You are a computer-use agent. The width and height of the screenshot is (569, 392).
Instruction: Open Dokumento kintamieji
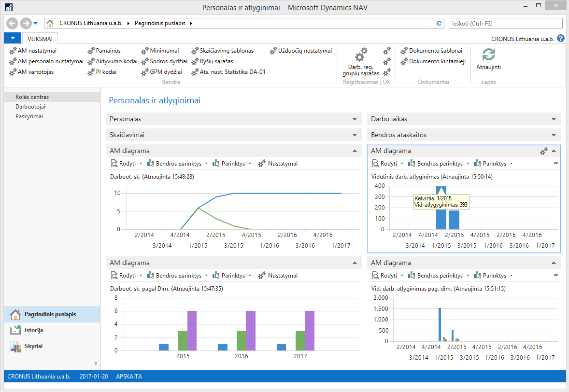[433, 61]
